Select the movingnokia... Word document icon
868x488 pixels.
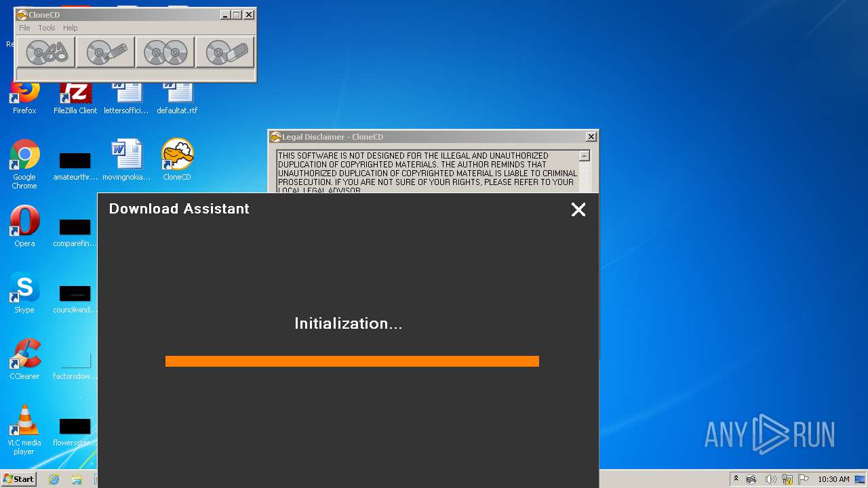126,160
